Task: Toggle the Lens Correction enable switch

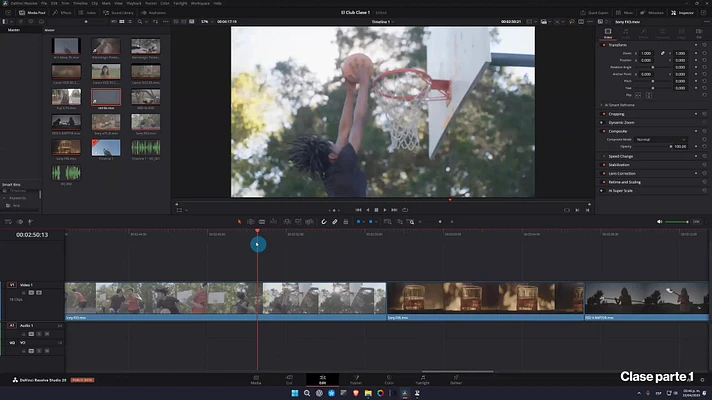Action: click(603, 173)
